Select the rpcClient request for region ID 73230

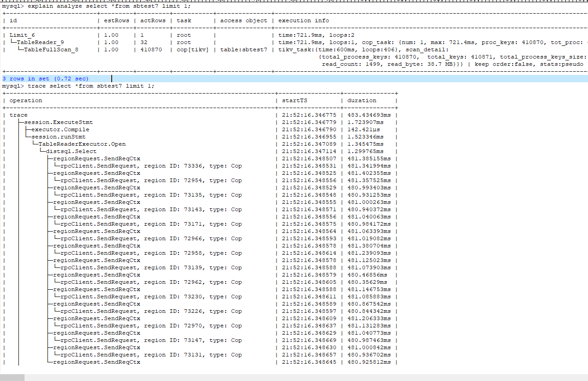pyautogui.click(x=151, y=297)
